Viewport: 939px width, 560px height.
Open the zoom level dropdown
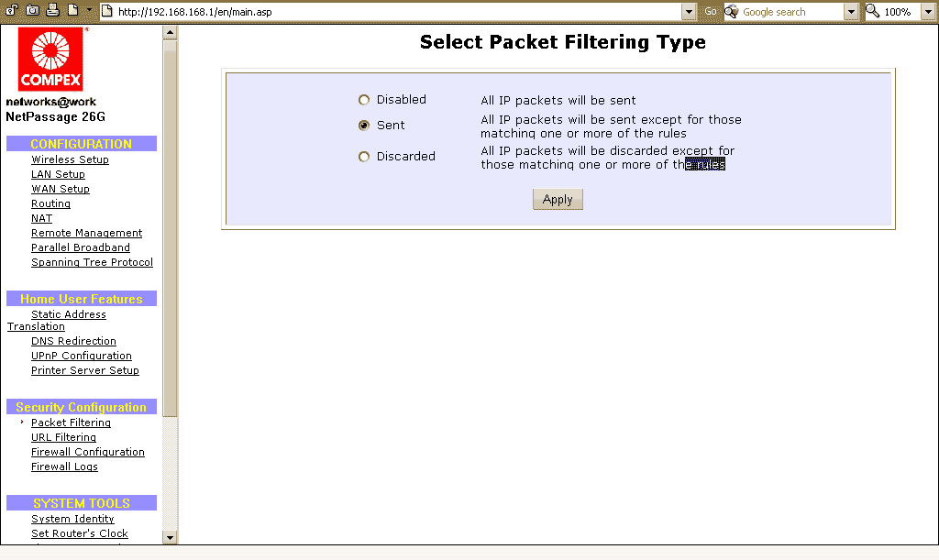927,12
